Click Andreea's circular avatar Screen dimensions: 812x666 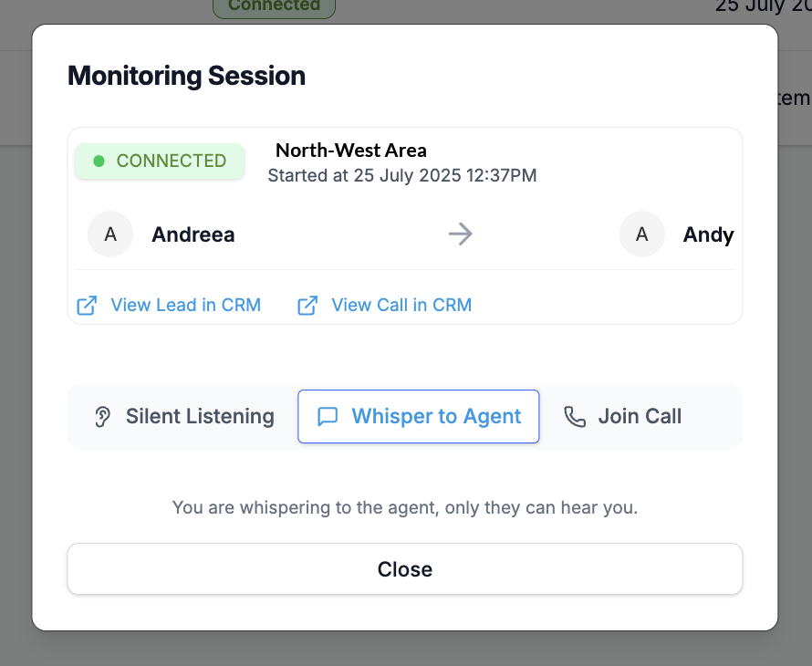(x=110, y=234)
